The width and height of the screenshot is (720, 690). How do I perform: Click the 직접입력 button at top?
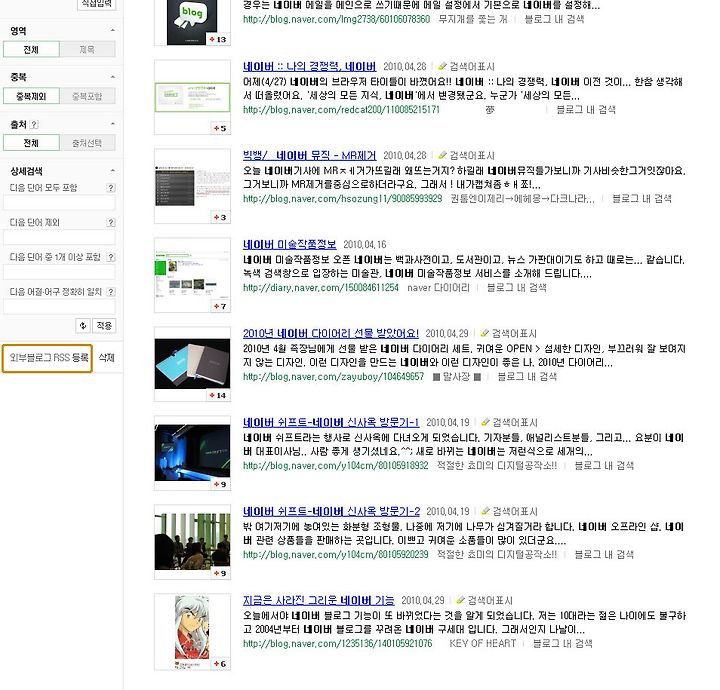96,4
